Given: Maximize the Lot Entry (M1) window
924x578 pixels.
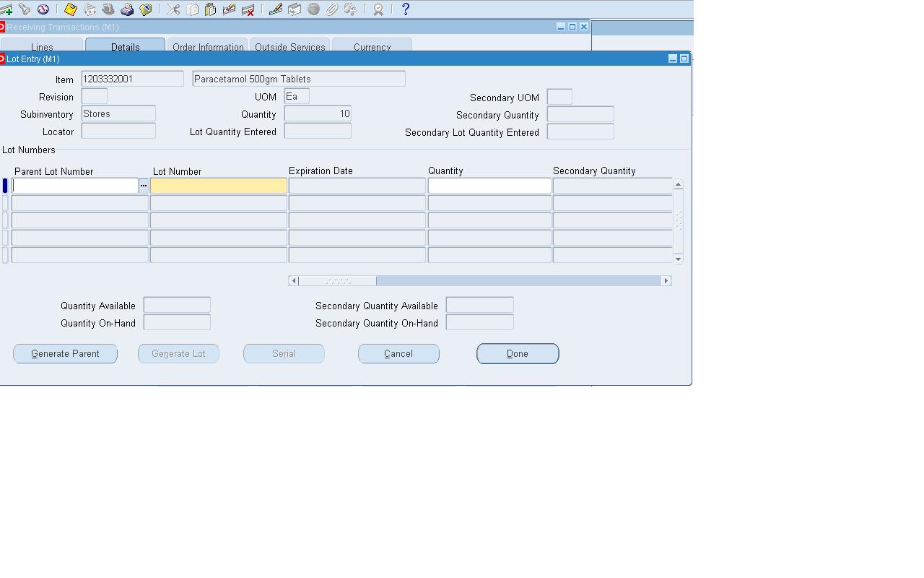Looking at the screenshot, I should (684, 59).
